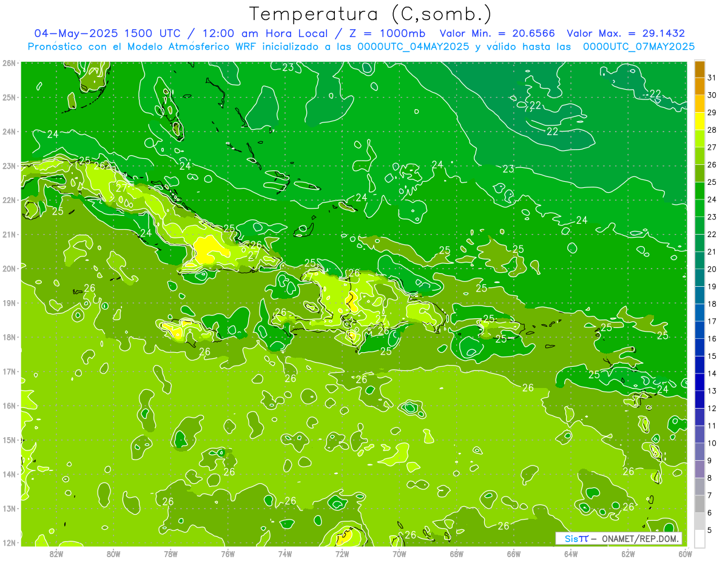Pick the gray 7–8 legend color block

click(699, 486)
